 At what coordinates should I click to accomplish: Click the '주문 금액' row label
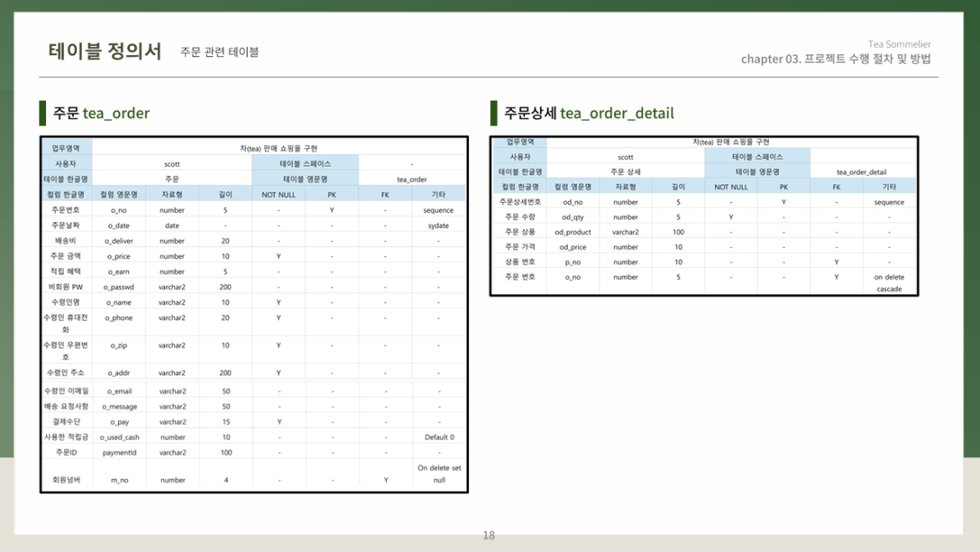point(65,255)
